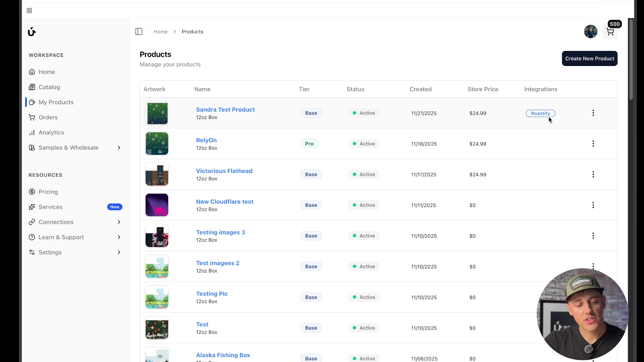This screenshot has height=362, width=644.
Task: Go to Catalog in sidebar
Action: (x=49, y=87)
